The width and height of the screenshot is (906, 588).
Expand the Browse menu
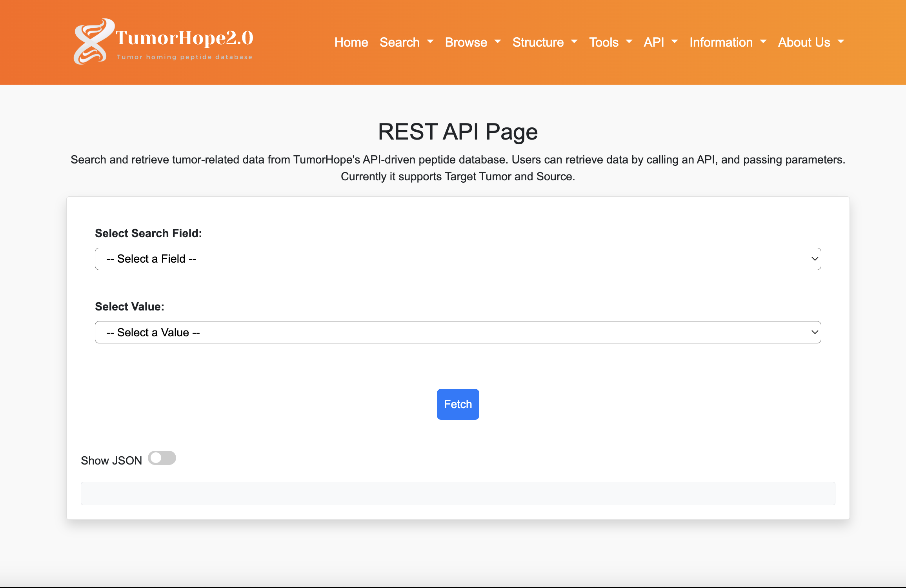pos(473,42)
